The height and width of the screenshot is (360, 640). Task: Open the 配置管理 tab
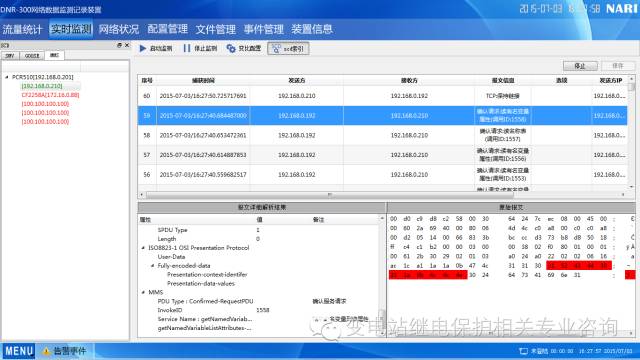pyautogui.click(x=167, y=29)
